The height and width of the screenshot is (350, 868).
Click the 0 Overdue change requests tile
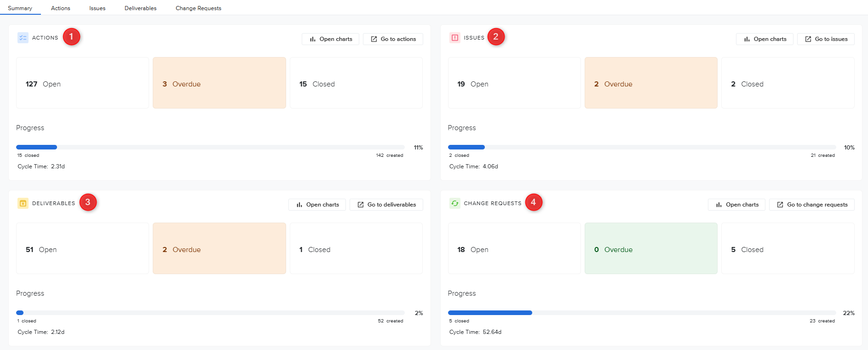click(650, 248)
